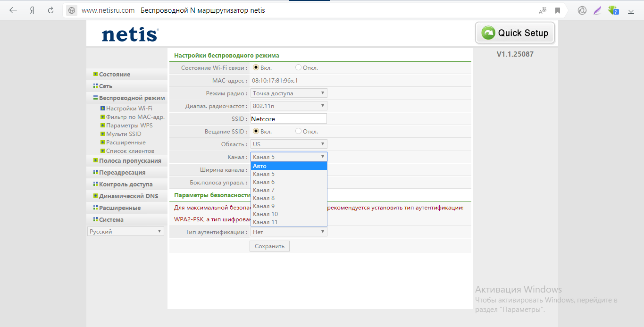Open Список клиентов submenu item

[x=130, y=151]
